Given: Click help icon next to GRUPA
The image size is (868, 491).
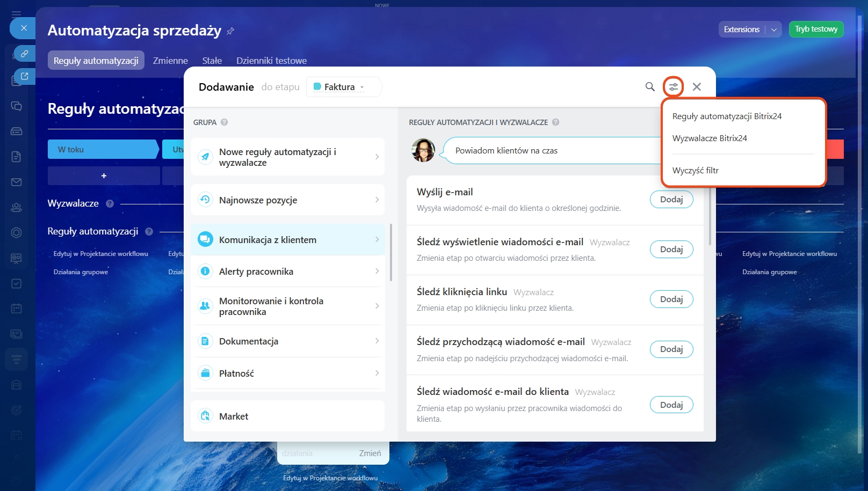Looking at the screenshot, I should coord(225,122).
